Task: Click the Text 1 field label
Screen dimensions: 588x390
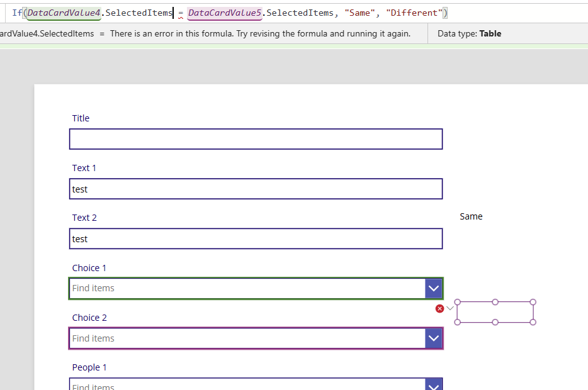Action: pyautogui.click(x=84, y=168)
